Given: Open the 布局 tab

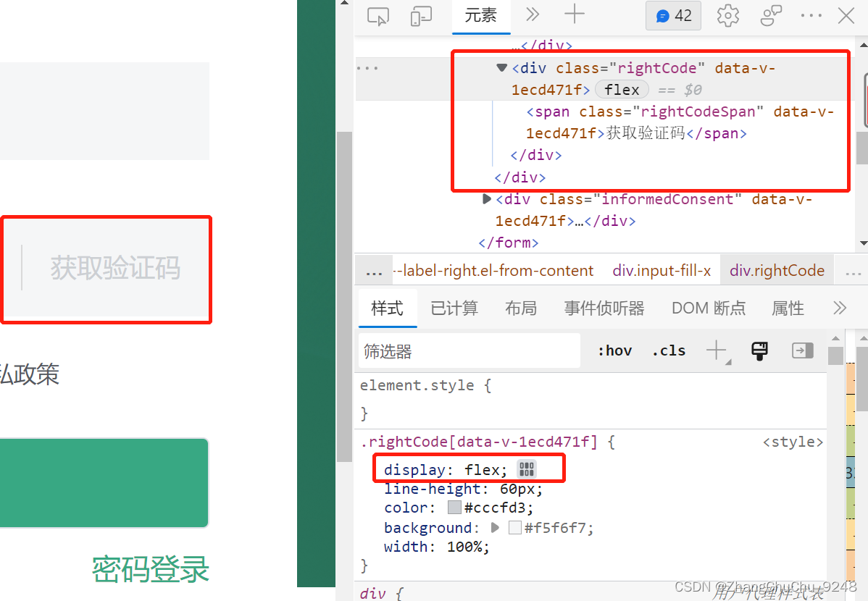Looking at the screenshot, I should [521, 308].
